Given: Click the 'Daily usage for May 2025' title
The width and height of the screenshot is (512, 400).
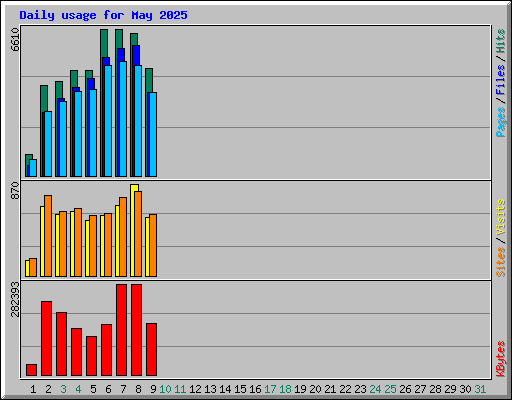Looking at the screenshot, I should [103, 15].
